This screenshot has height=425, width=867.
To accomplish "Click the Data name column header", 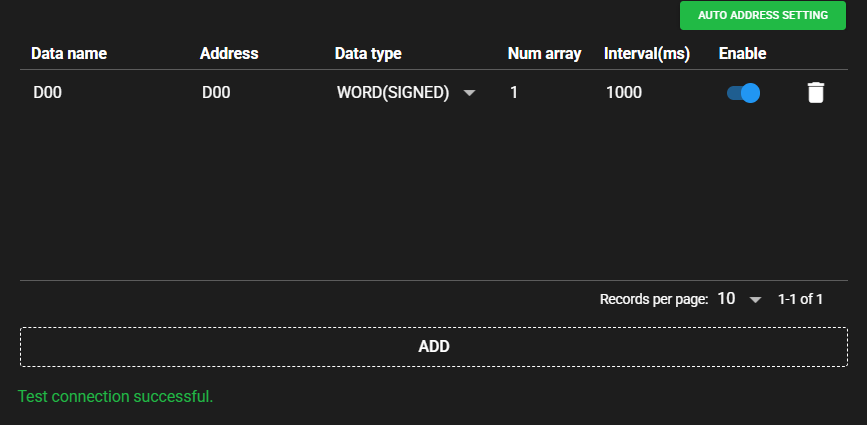I will point(69,53).
